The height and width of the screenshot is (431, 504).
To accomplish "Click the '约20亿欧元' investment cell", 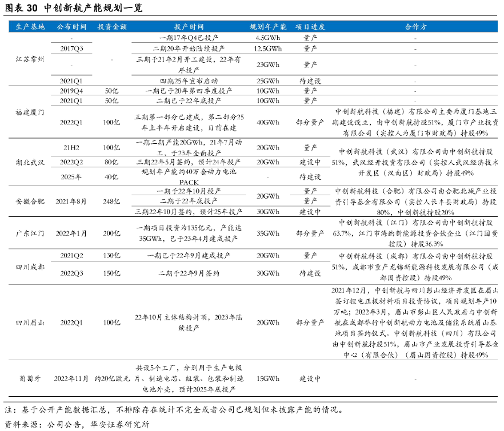I will tap(112, 378).
